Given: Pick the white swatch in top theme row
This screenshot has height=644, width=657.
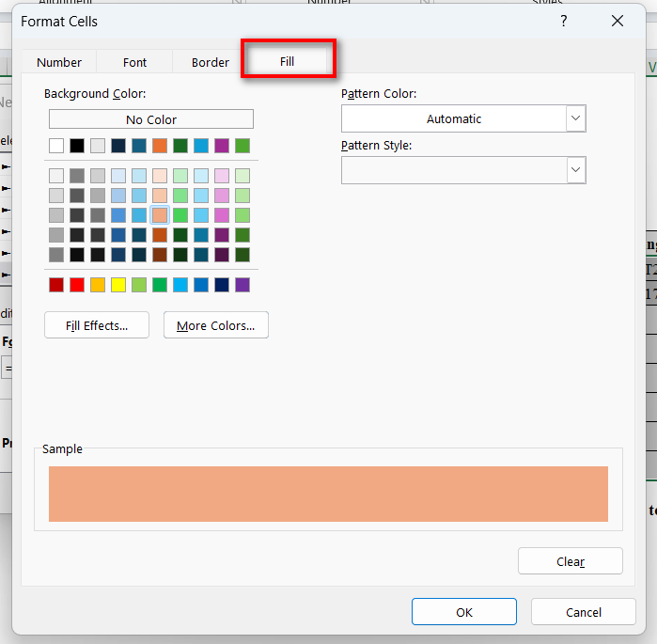Looking at the screenshot, I should point(56,146).
